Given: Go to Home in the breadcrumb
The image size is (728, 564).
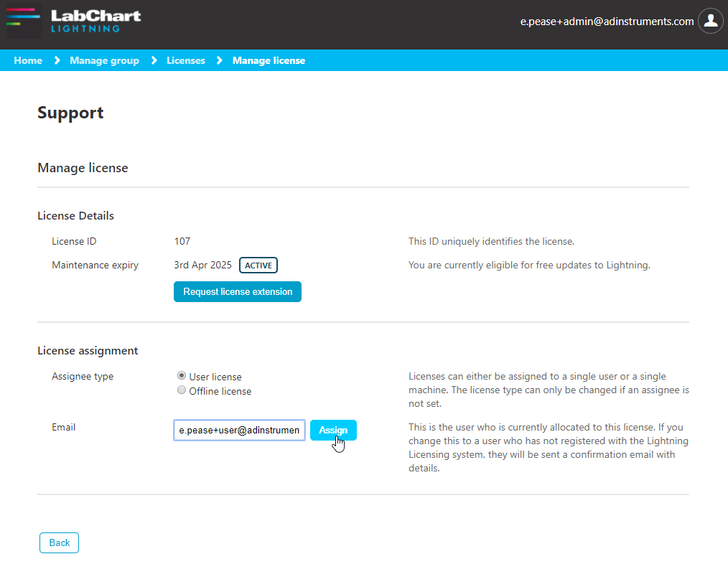Looking at the screenshot, I should [x=28, y=60].
